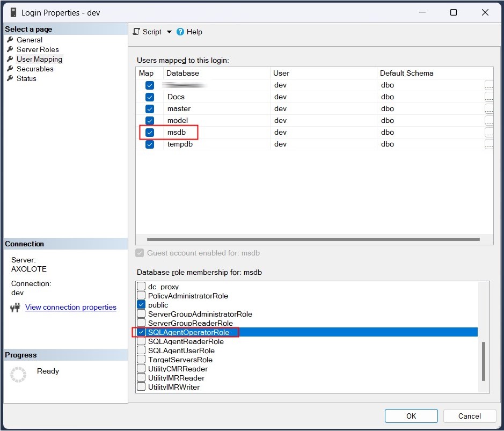Click the Database column header
Viewport: 504px width, 431px height.
pyautogui.click(x=217, y=74)
